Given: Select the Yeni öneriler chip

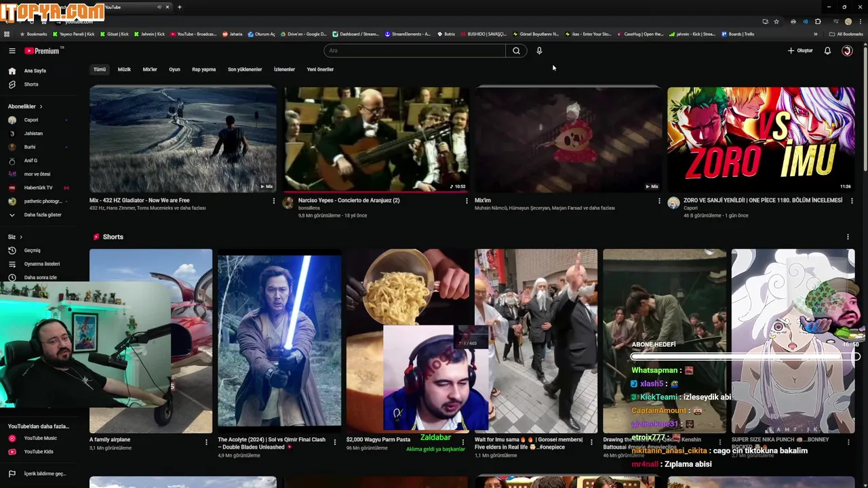Looking at the screenshot, I should coord(320,69).
